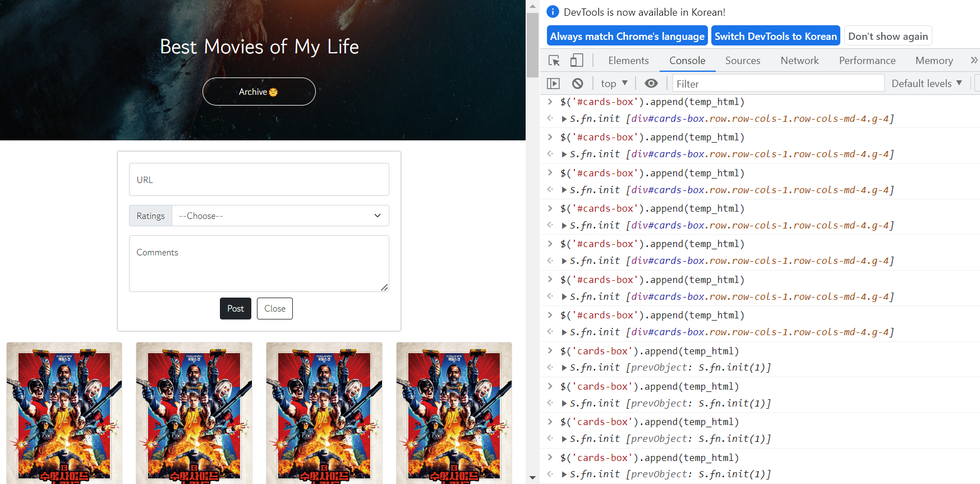Go to the Performance tab

(x=867, y=61)
